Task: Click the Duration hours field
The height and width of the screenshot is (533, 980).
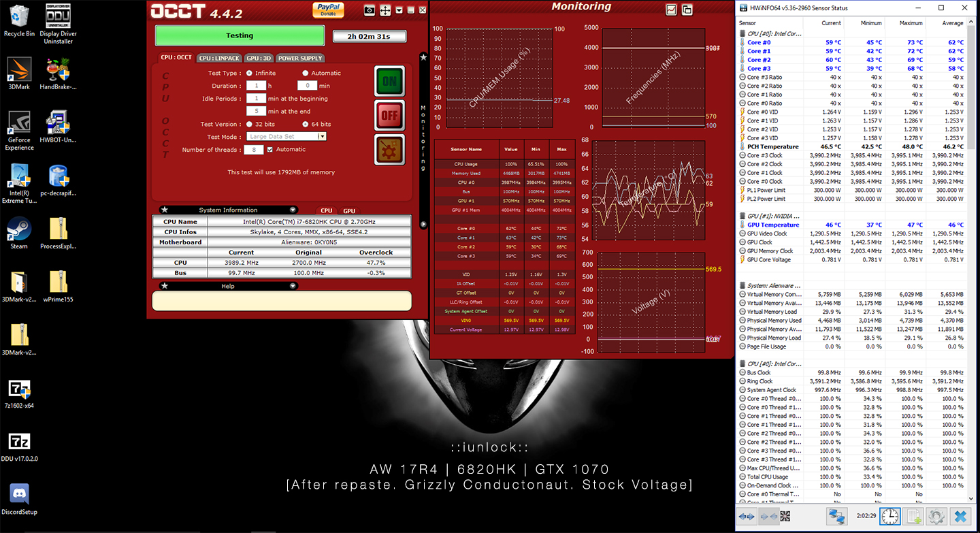Action: (x=256, y=86)
